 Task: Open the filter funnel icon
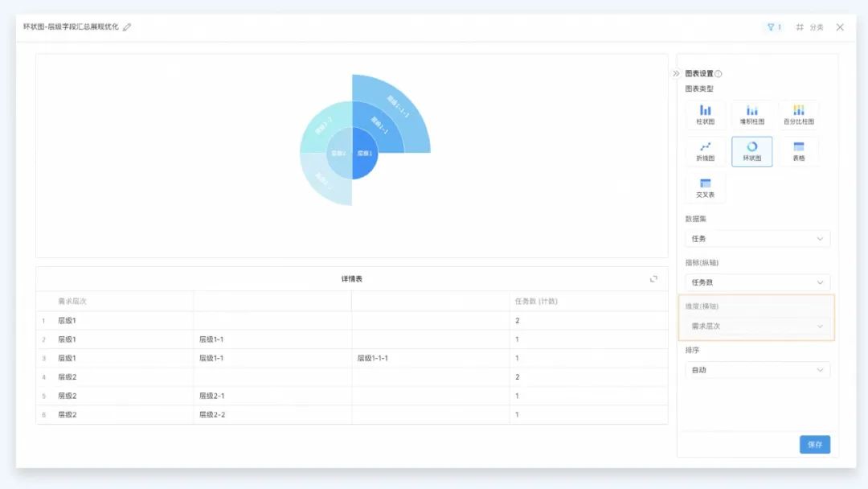tap(771, 27)
